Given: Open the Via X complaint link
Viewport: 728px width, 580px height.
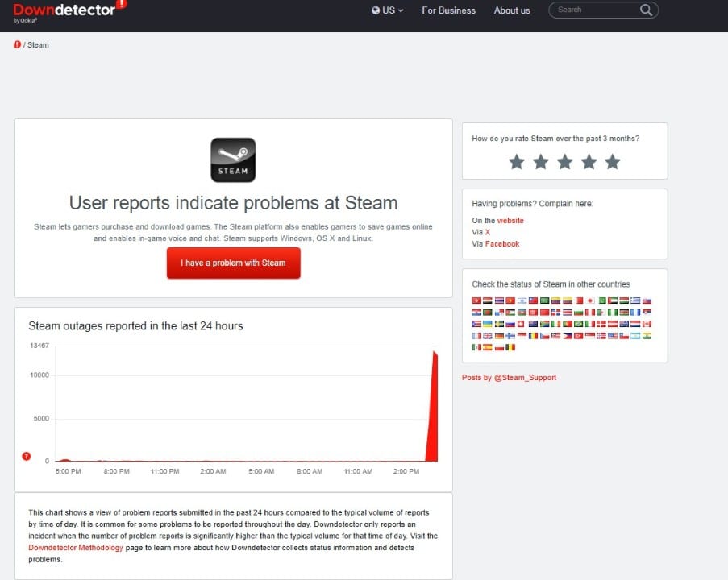Looking at the screenshot, I should click(x=488, y=232).
